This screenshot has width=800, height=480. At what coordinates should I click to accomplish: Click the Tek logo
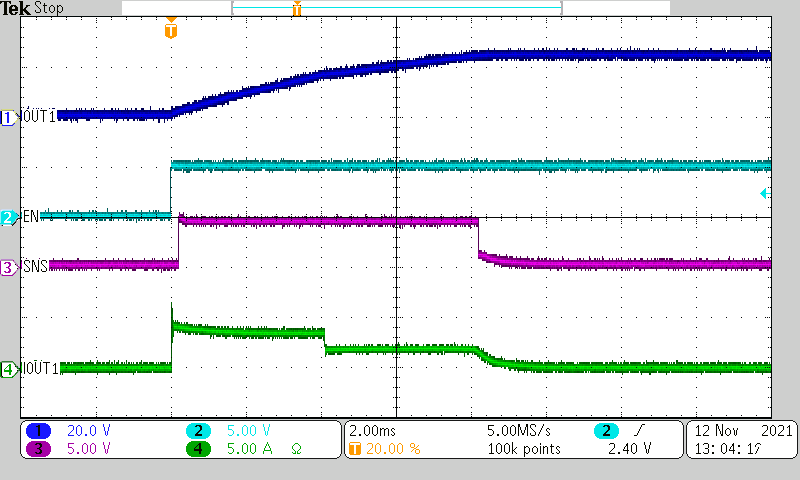[x=15, y=8]
